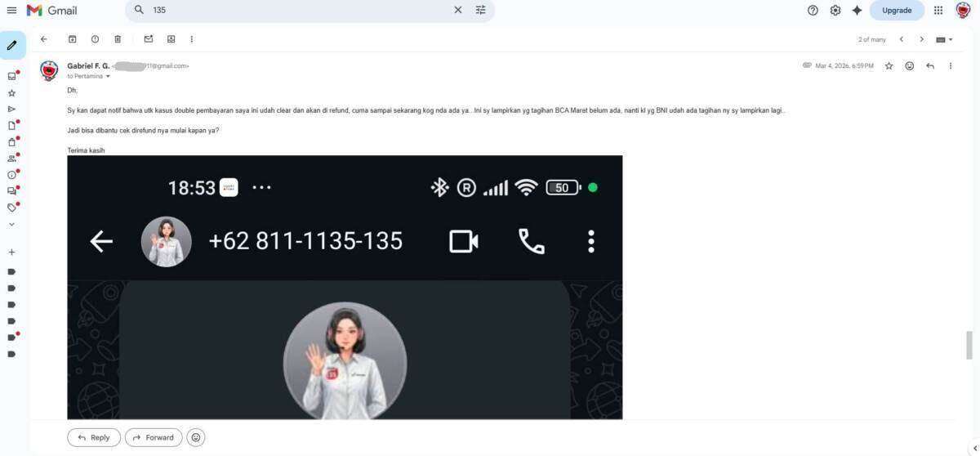
Task: Mark the email as unread
Action: [x=149, y=39]
